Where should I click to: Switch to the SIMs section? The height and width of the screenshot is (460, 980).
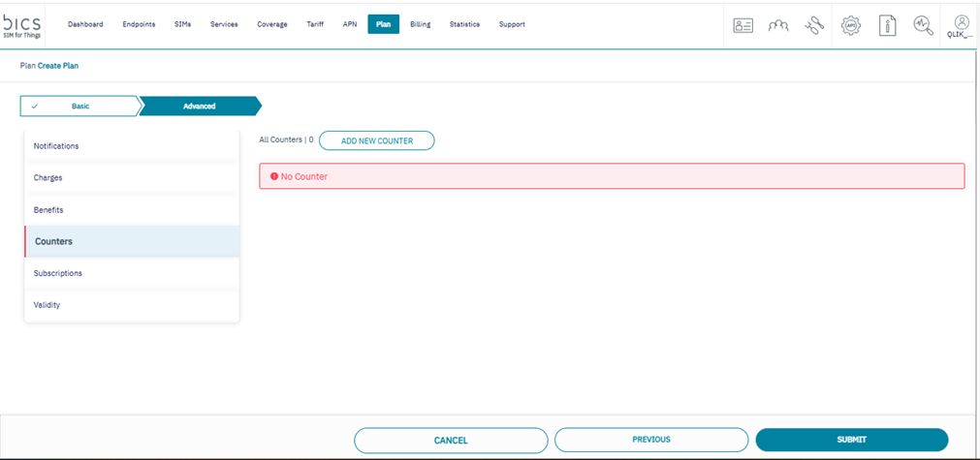[x=182, y=24]
